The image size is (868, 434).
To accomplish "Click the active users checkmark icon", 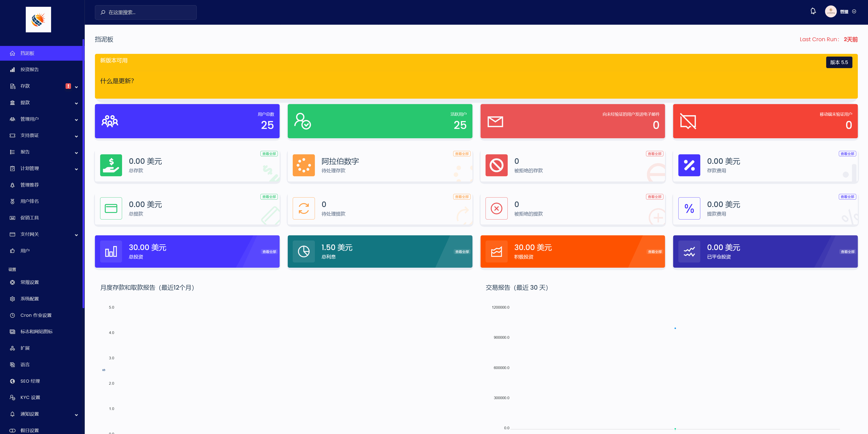I will coord(302,121).
